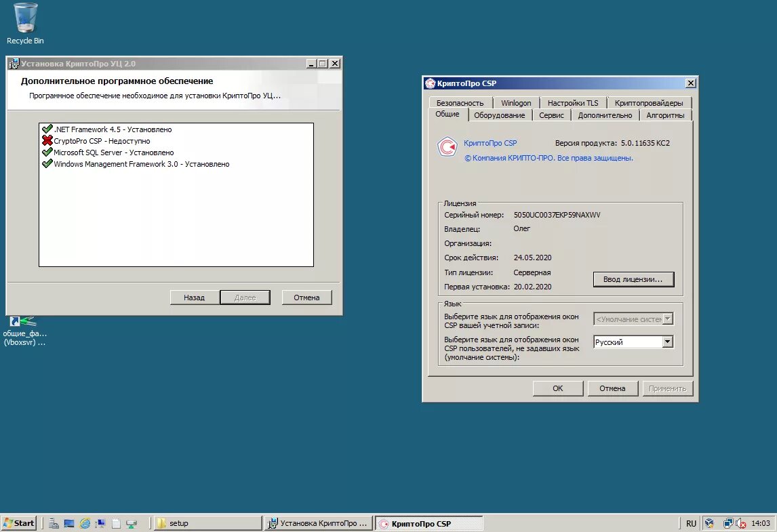Click the КриптоПро CSP product logo

click(447, 147)
